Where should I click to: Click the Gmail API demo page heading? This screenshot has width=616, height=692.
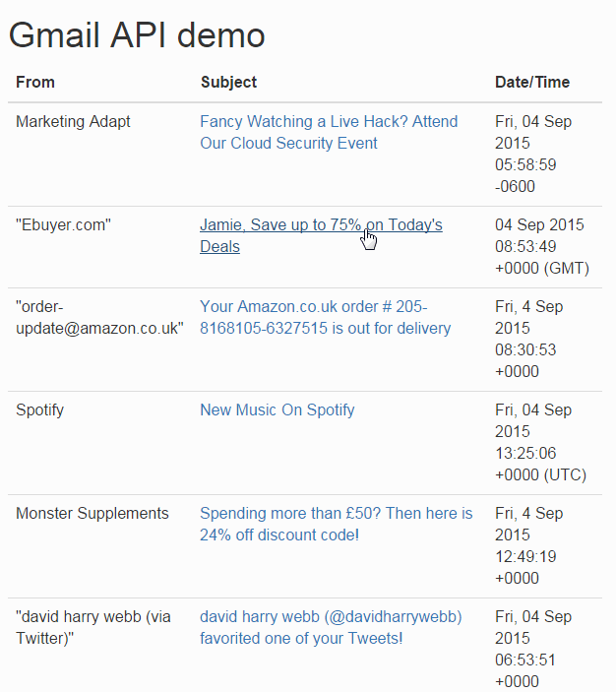[x=137, y=35]
